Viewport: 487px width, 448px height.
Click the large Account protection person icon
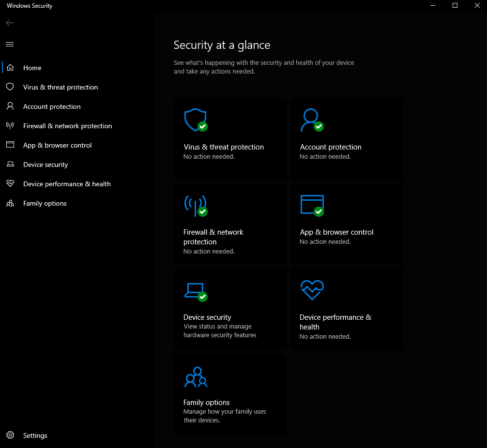click(312, 120)
